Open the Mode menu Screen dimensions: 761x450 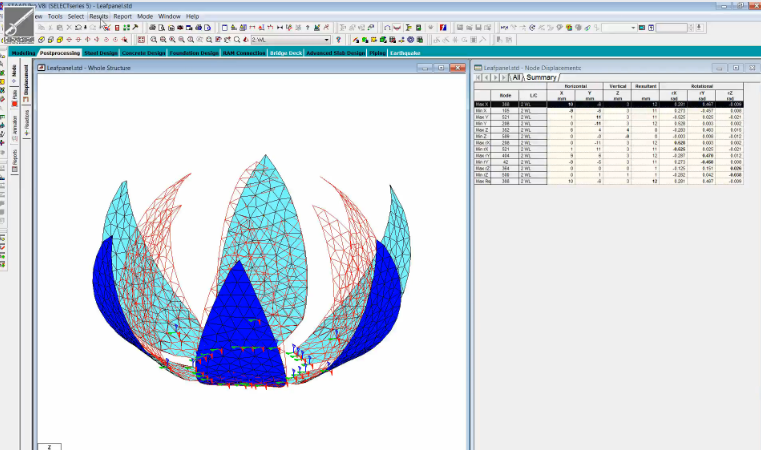point(145,16)
